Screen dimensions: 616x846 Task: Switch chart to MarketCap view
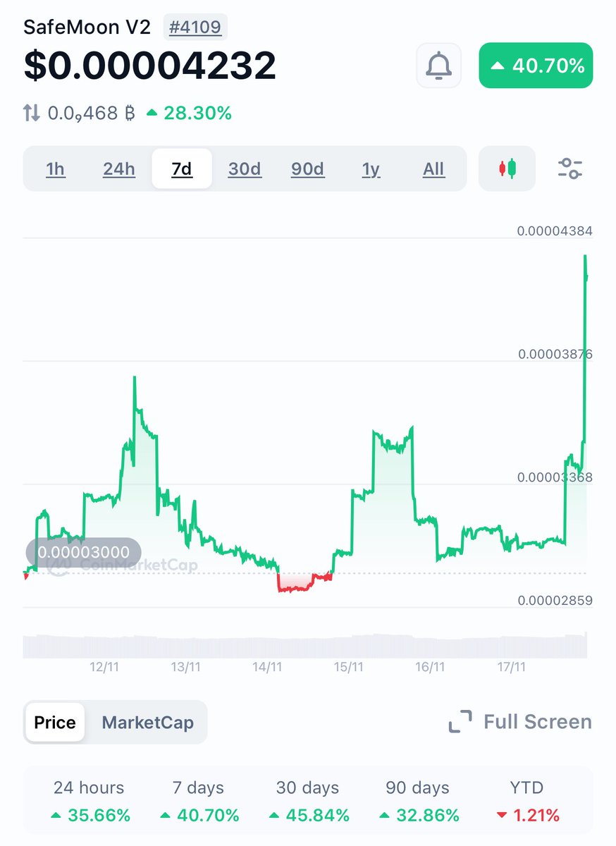coord(147,723)
